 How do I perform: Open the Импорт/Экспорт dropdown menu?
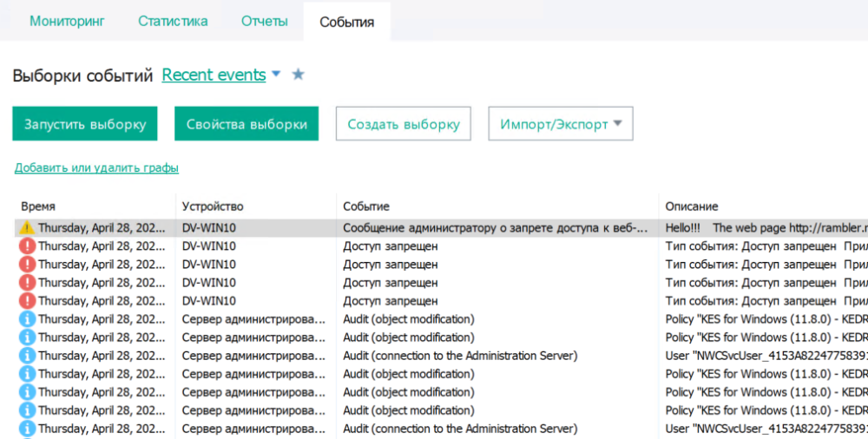click(x=561, y=124)
